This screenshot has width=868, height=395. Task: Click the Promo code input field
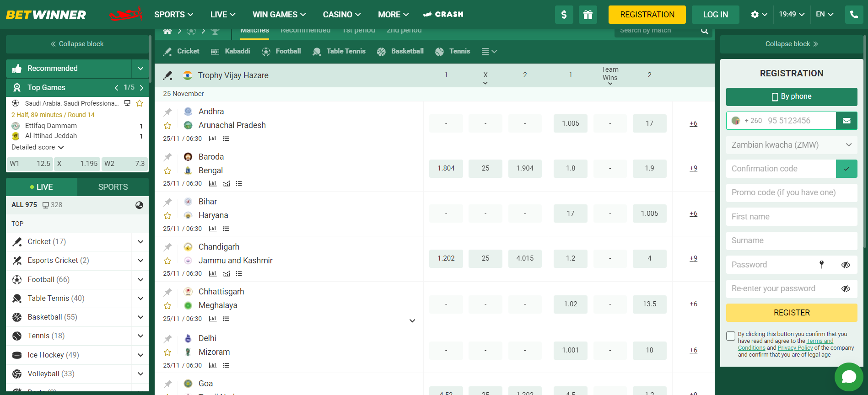(x=792, y=192)
